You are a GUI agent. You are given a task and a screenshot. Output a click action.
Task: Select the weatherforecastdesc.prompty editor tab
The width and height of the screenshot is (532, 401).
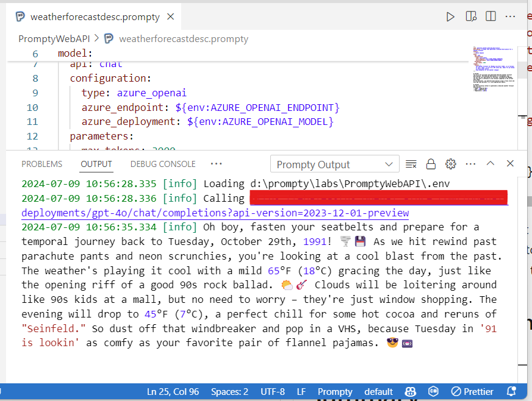click(x=95, y=16)
